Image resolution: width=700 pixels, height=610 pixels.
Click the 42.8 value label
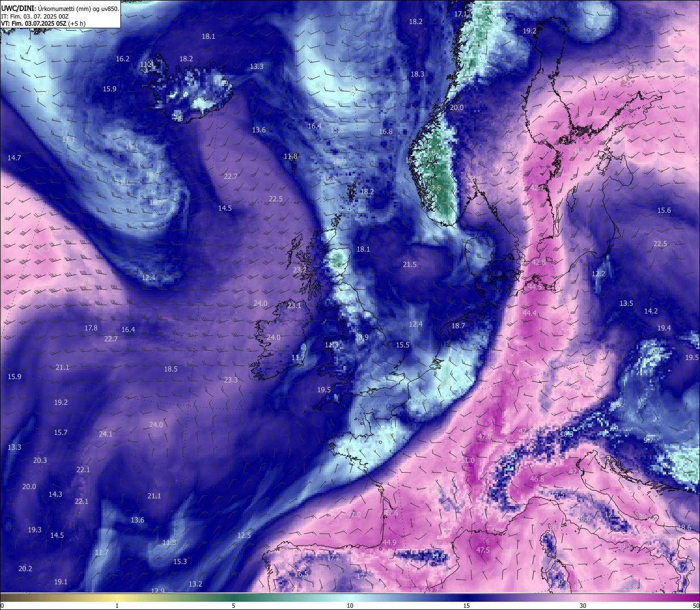pos(539,263)
